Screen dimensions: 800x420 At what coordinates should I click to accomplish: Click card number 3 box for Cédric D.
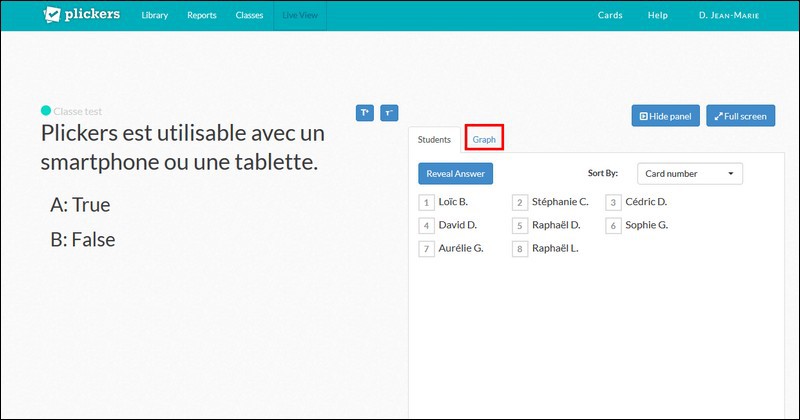coord(613,202)
